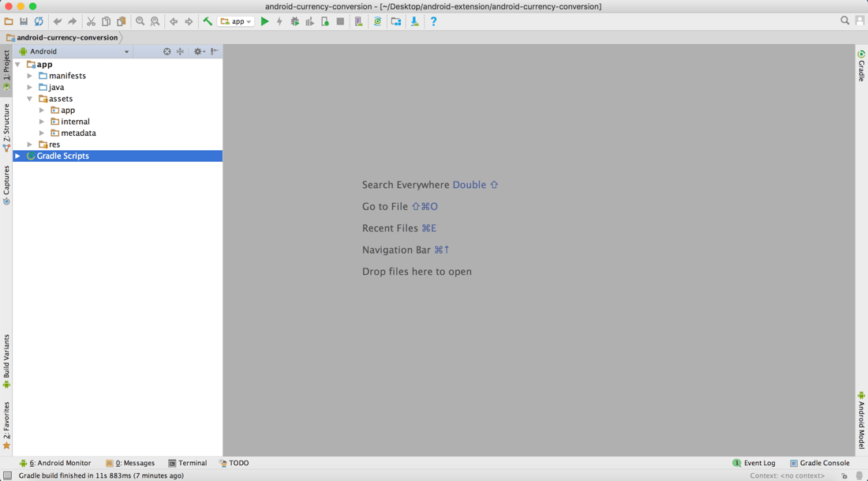The height and width of the screenshot is (481, 868).
Task: Sync project with Gradle files icon
Action: [x=377, y=21]
